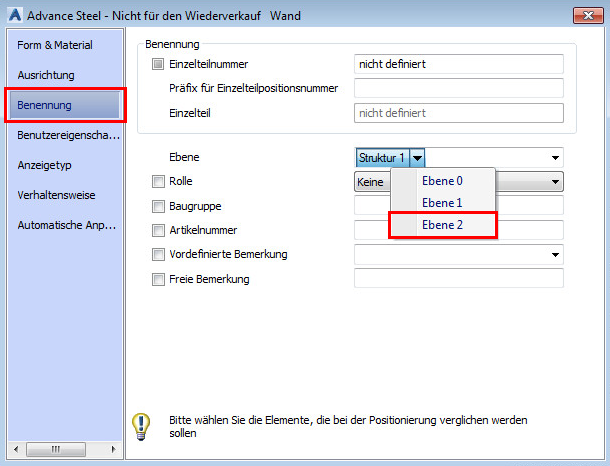The width and height of the screenshot is (610, 466).
Task: Click the Artikelnummer text field
Action: point(459,230)
